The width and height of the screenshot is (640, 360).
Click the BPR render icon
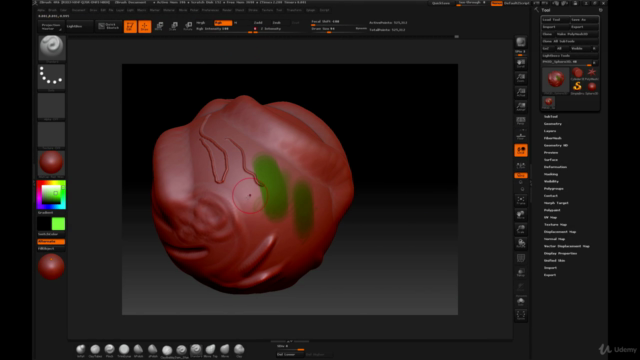(521, 42)
